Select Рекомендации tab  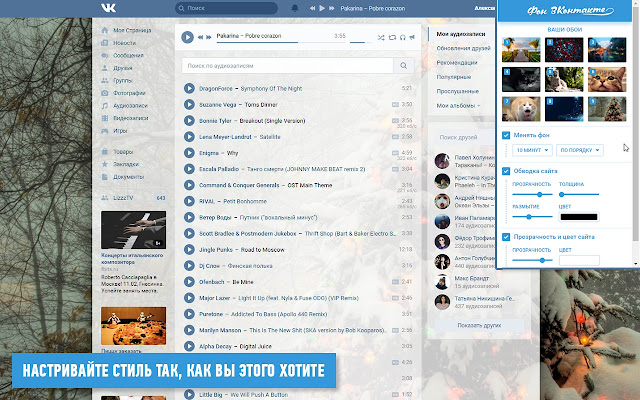(x=457, y=62)
